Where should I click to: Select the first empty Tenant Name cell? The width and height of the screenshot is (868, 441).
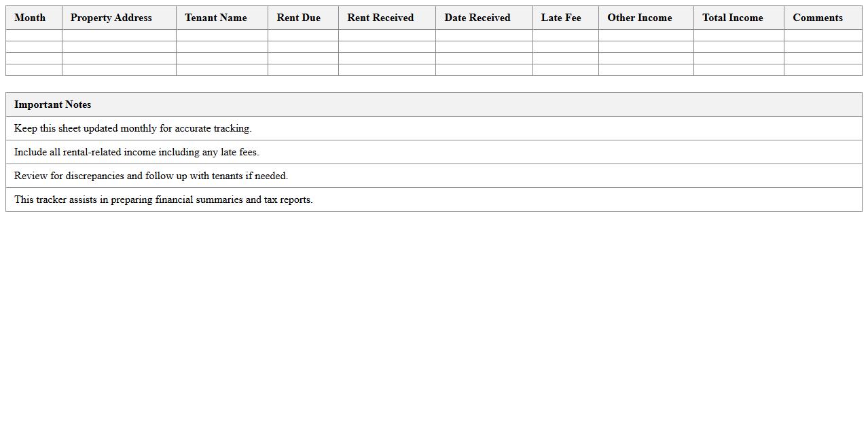click(x=221, y=35)
